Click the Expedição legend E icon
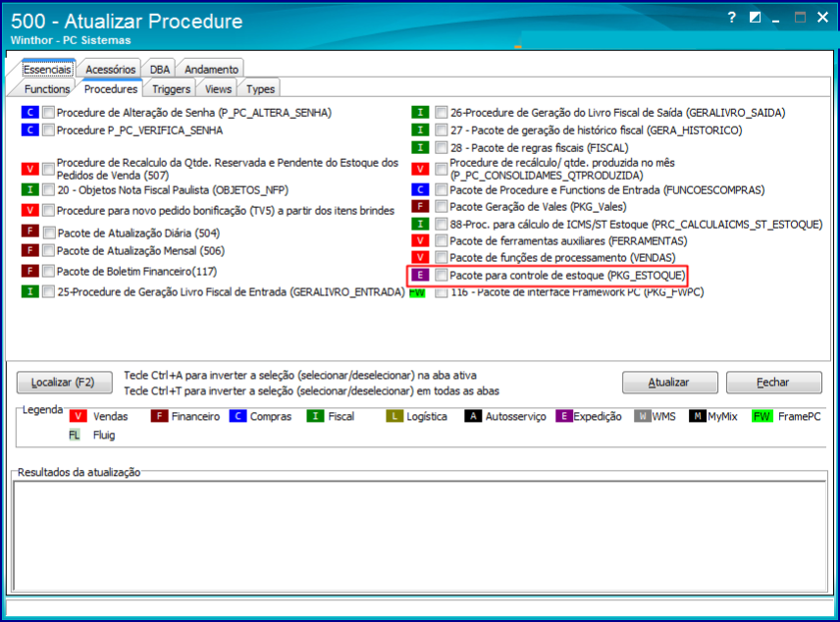The height and width of the screenshot is (622, 840). (564, 416)
